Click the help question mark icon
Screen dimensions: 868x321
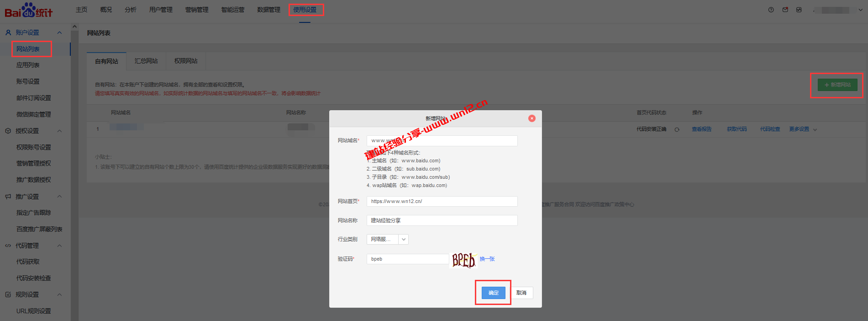(771, 10)
